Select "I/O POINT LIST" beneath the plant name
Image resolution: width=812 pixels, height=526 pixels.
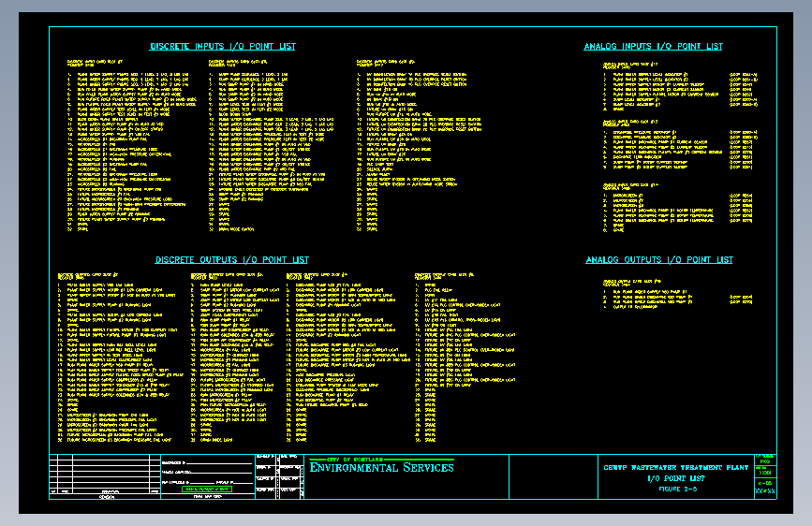pos(676,478)
